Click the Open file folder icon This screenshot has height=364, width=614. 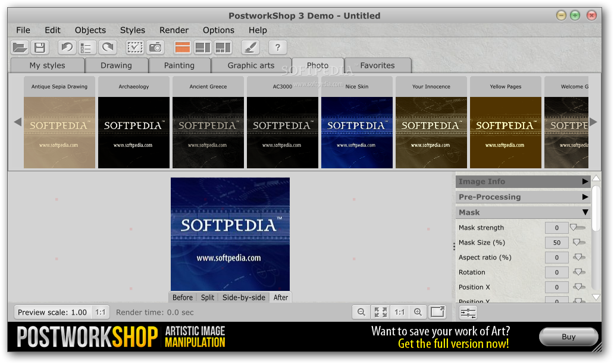[20, 48]
